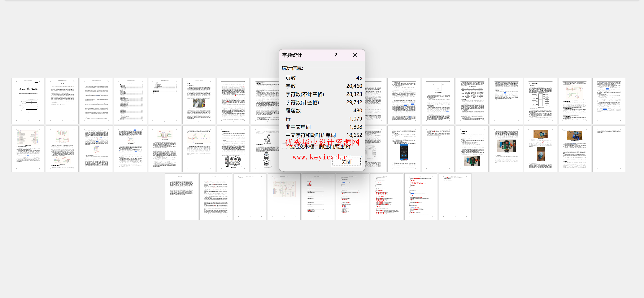Select the 行 value 1,079
Screen dimensions: 644x298
coord(356,119)
